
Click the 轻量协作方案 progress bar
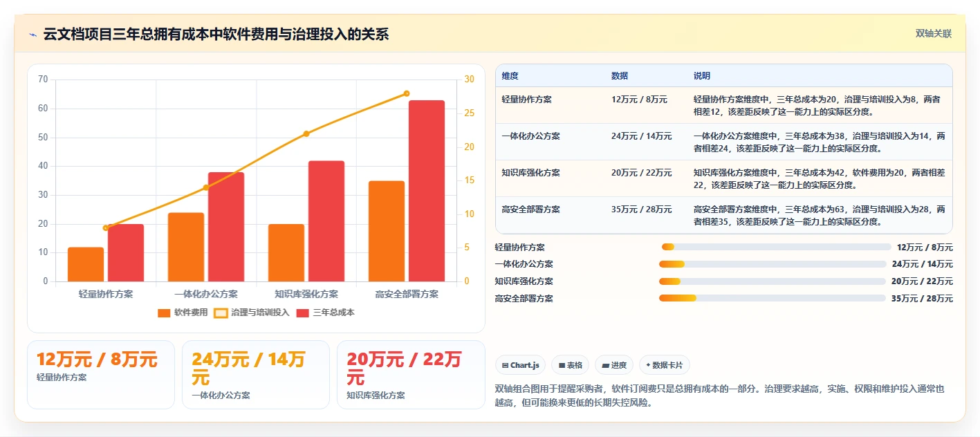[776, 247]
